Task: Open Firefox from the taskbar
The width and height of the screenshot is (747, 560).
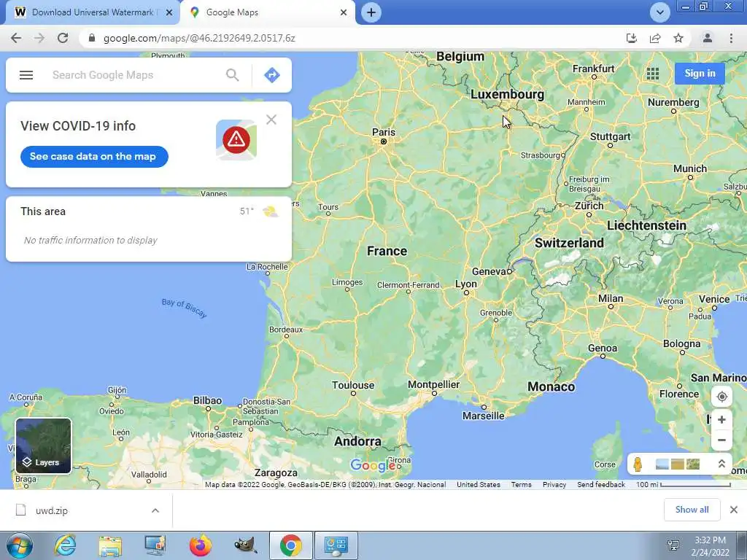Action: 201,545
